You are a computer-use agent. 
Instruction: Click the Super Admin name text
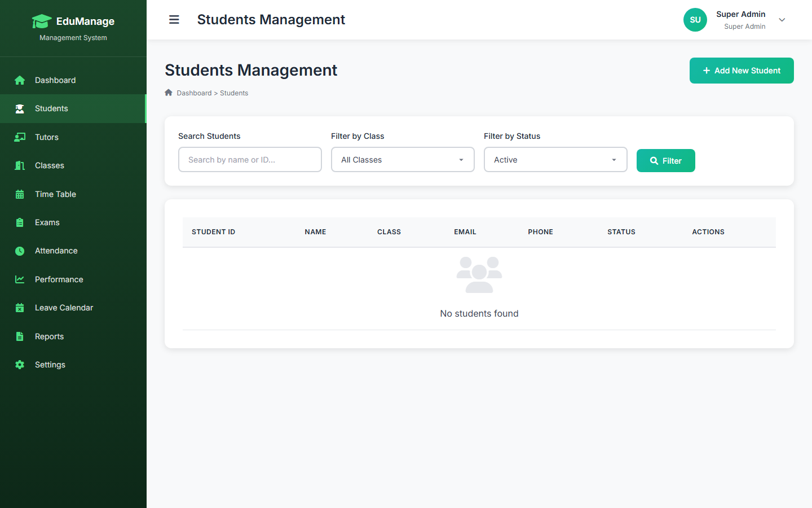(741, 14)
